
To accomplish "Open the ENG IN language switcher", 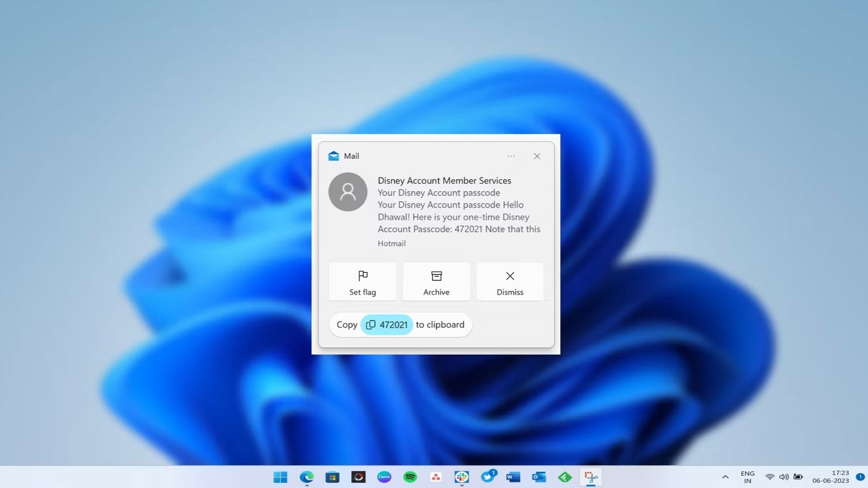I will [x=747, y=477].
